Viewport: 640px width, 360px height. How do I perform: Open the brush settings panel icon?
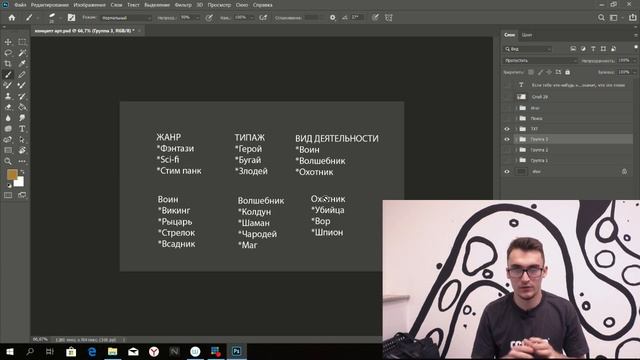point(71,18)
